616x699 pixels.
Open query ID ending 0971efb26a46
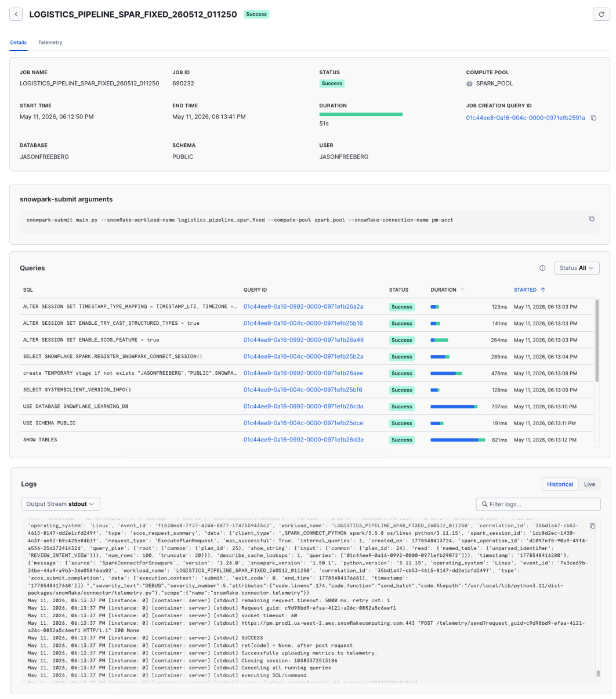pos(303,340)
